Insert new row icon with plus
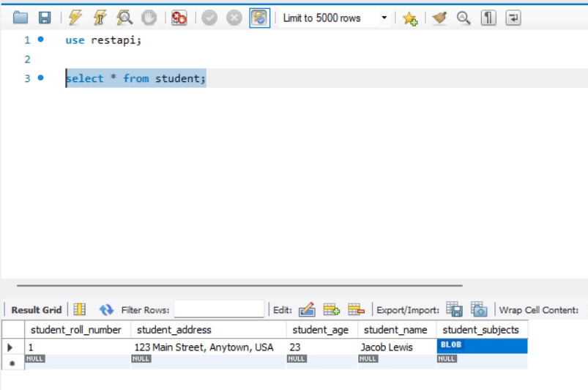The width and height of the screenshot is (588, 390). 331,309
